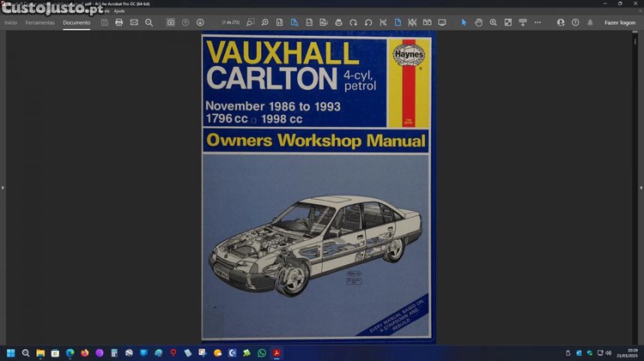Go to next page with down arrow

pos(200,22)
